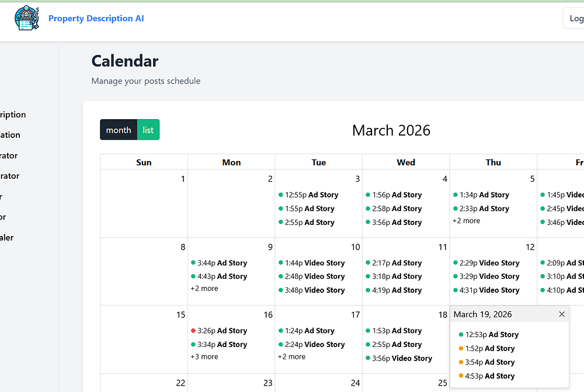The width and height of the screenshot is (584, 392).
Task: Open the 2:09p Ad story on Friday
Action: point(562,263)
